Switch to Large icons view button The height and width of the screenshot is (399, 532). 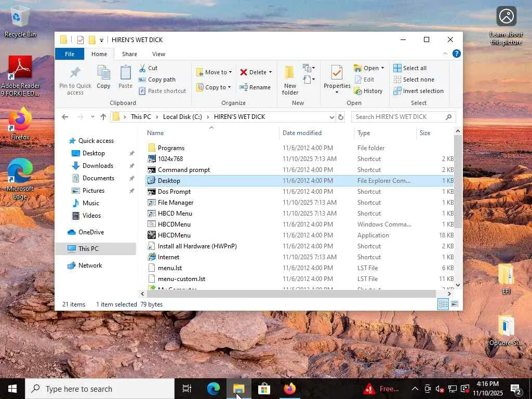point(455,304)
